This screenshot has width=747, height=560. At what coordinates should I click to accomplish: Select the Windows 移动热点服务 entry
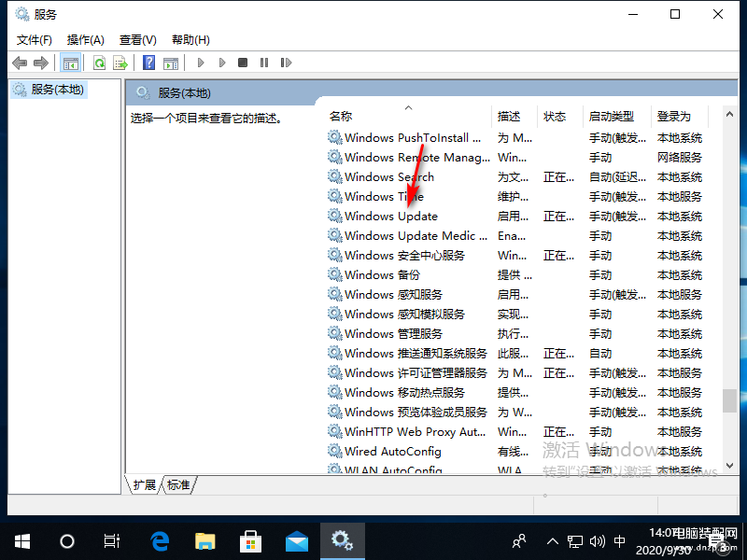(x=517, y=392)
